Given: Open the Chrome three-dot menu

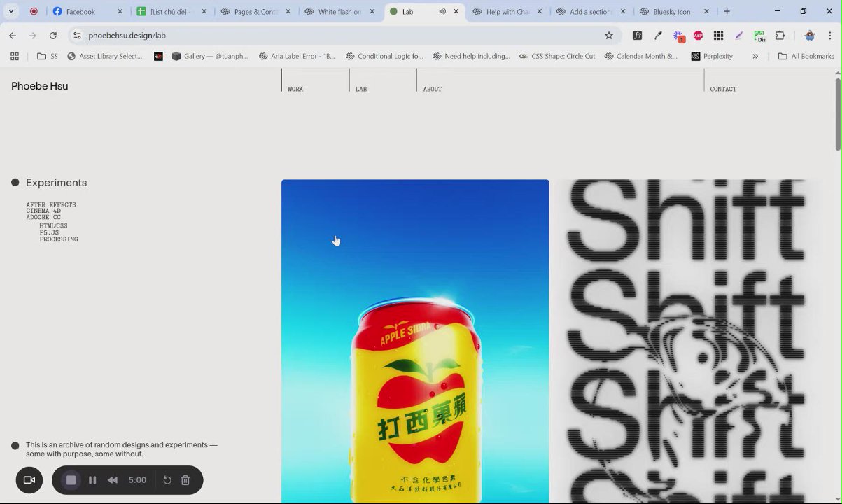Looking at the screenshot, I should point(830,36).
